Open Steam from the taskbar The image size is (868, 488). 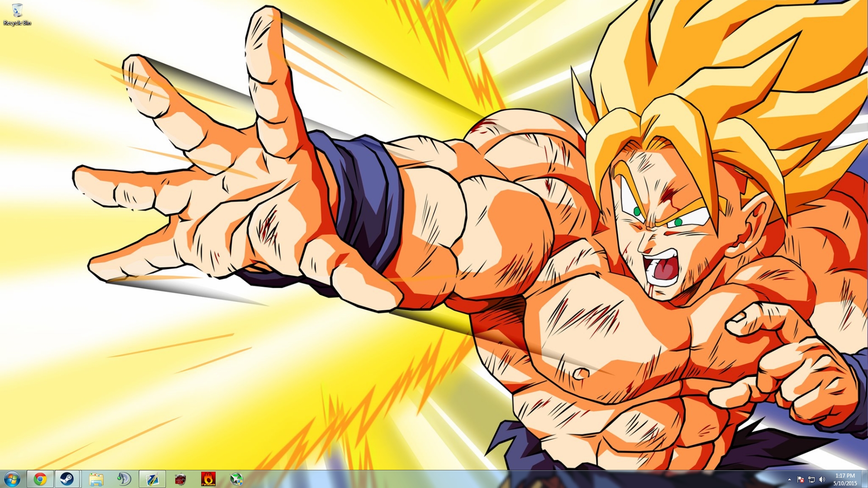67,479
